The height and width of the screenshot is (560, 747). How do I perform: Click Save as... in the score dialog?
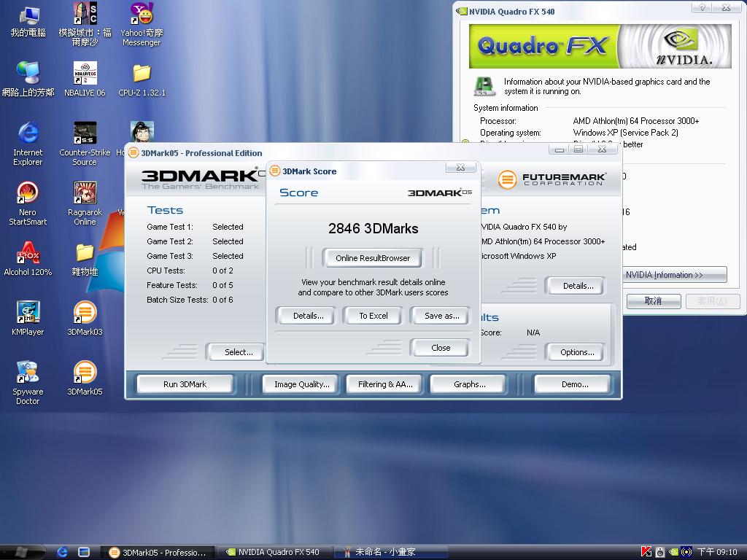pyautogui.click(x=441, y=316)
